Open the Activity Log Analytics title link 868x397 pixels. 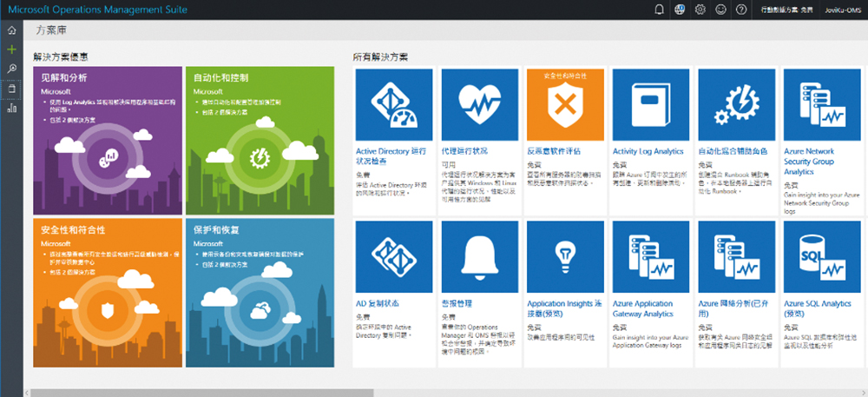(648, 151)
